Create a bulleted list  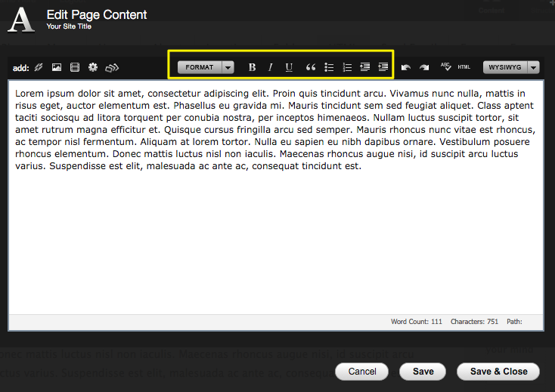tap(329, 67)
